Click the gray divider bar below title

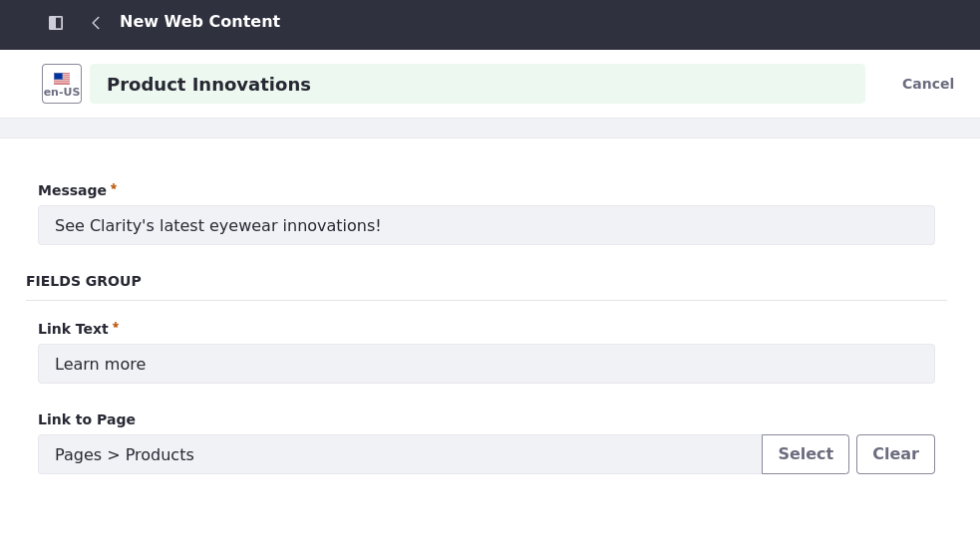coord(490,129)
